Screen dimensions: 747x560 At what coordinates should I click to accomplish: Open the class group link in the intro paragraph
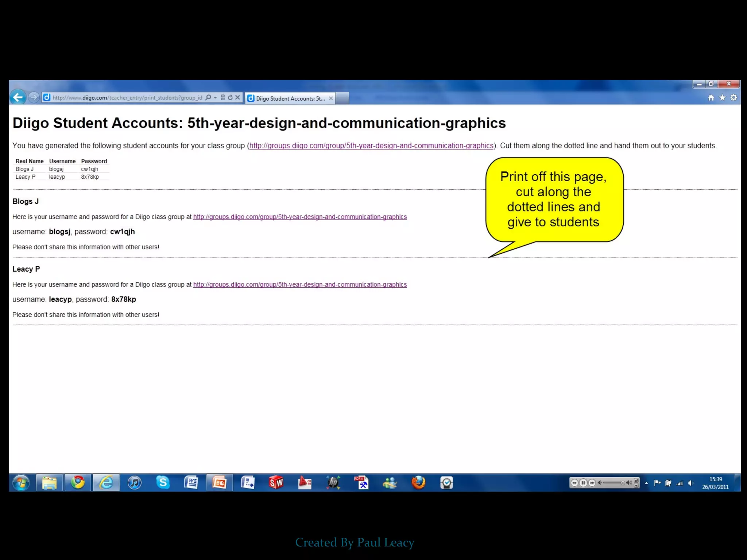(x=371, y=146)
